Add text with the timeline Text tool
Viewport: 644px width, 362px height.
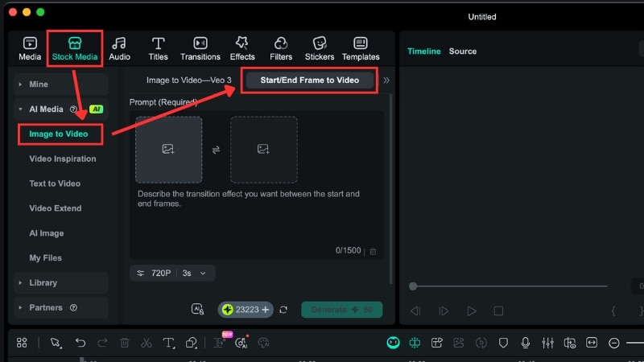168,343
